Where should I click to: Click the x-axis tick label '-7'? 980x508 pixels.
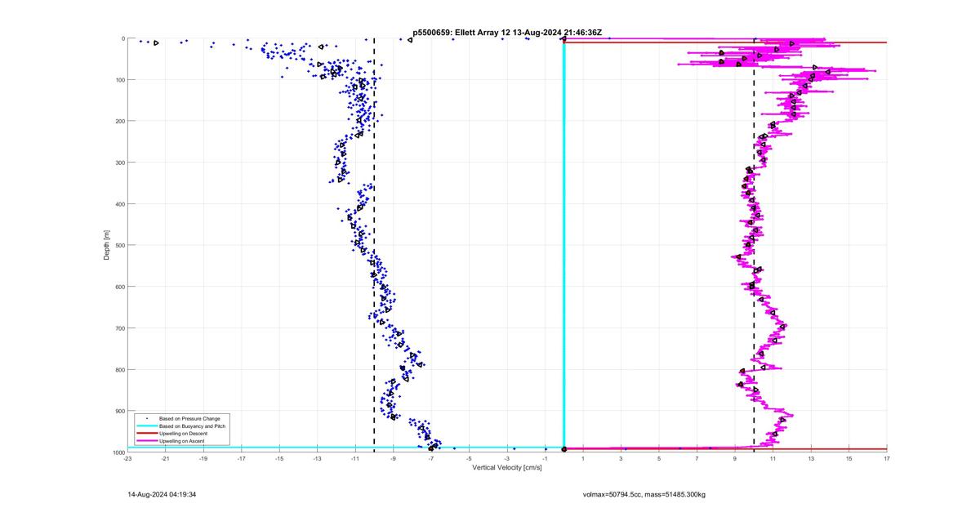431,458
